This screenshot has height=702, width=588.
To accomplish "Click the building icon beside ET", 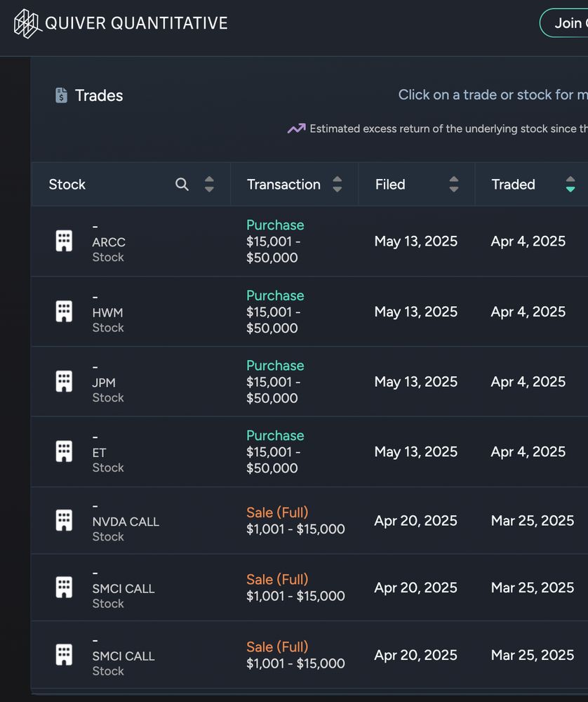I will 64,451.
